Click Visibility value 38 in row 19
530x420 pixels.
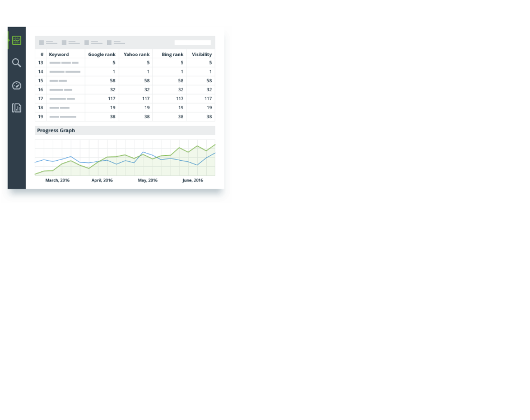click(209, 116)
